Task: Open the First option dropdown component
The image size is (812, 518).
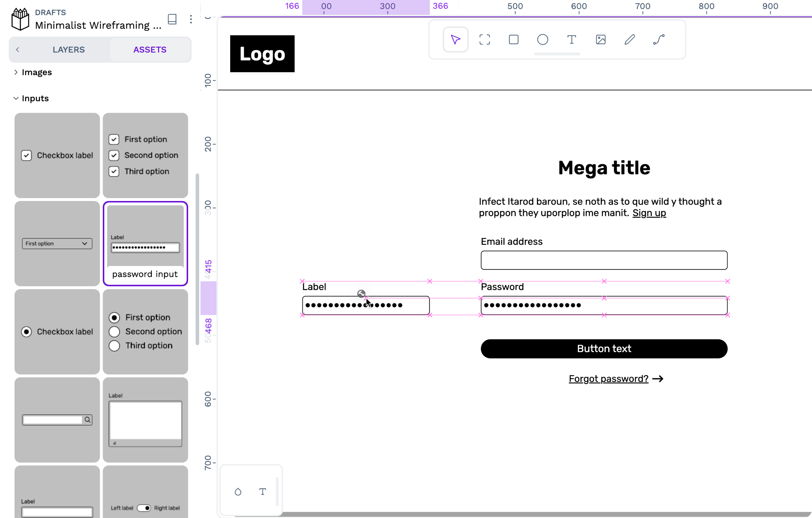Action: coord(57,243)
